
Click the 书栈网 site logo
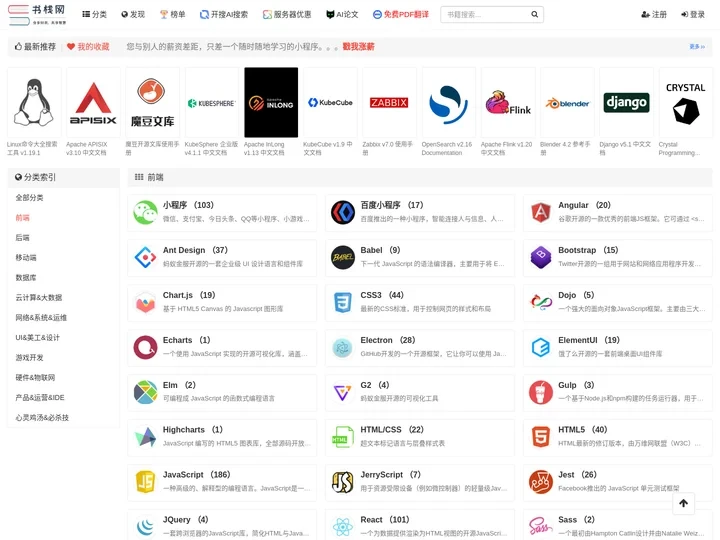pos(37,14)
